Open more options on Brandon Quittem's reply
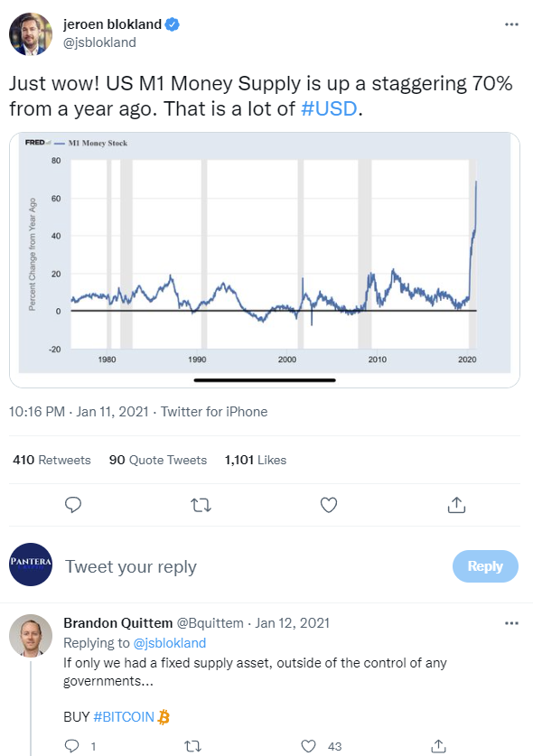Image resolution: width=533 pixels, height=756 pixels. pos(511,623)
